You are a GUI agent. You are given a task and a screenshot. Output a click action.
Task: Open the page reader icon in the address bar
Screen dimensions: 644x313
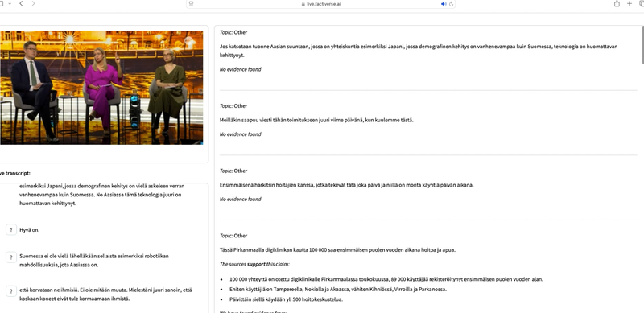click(192, 4)
